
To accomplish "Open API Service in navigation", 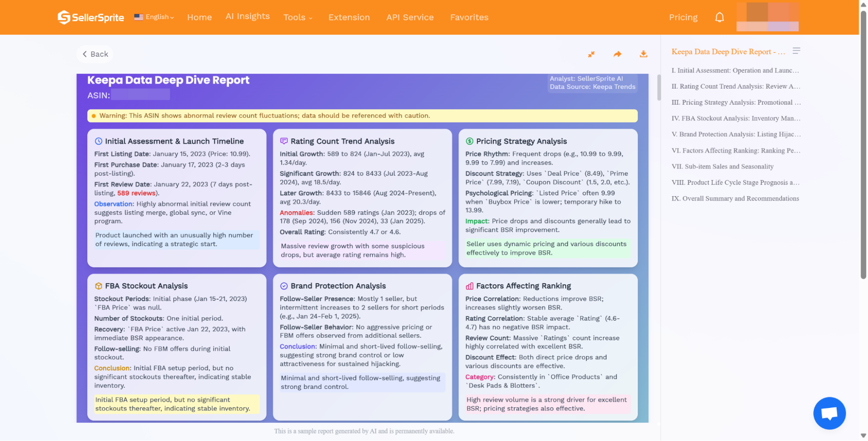I will 410,17.
